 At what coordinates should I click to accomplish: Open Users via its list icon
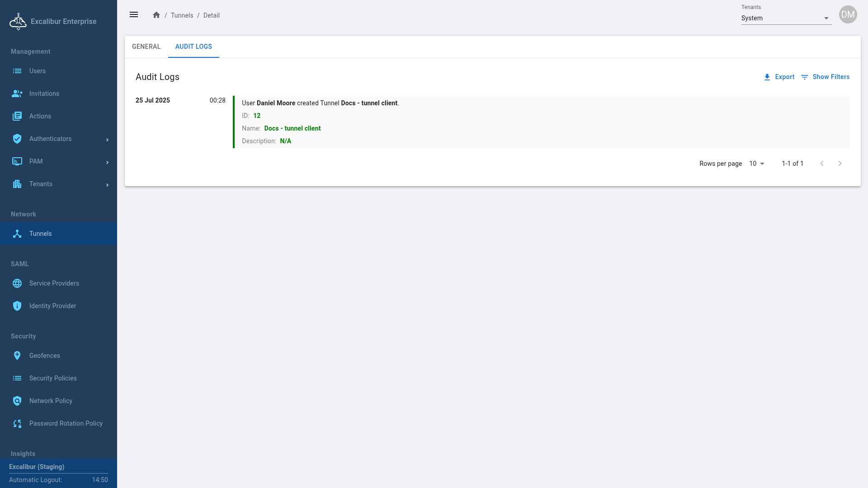point(17,71)
